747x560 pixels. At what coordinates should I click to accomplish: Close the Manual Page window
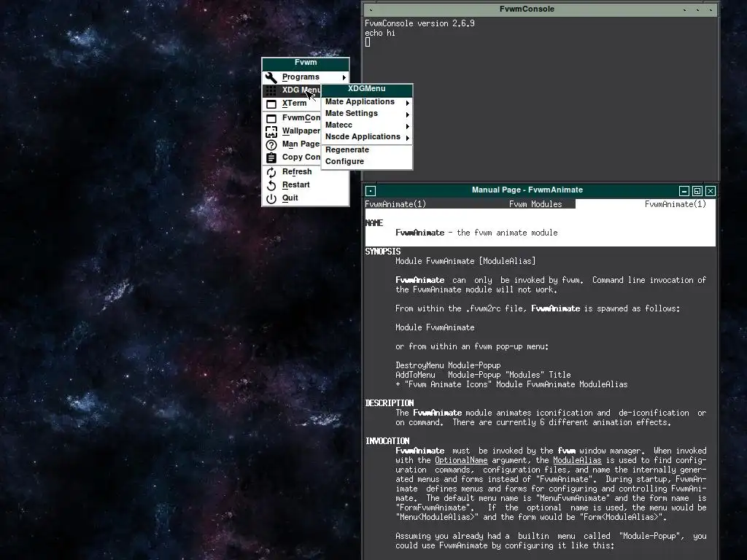click(x=711, y=191)
